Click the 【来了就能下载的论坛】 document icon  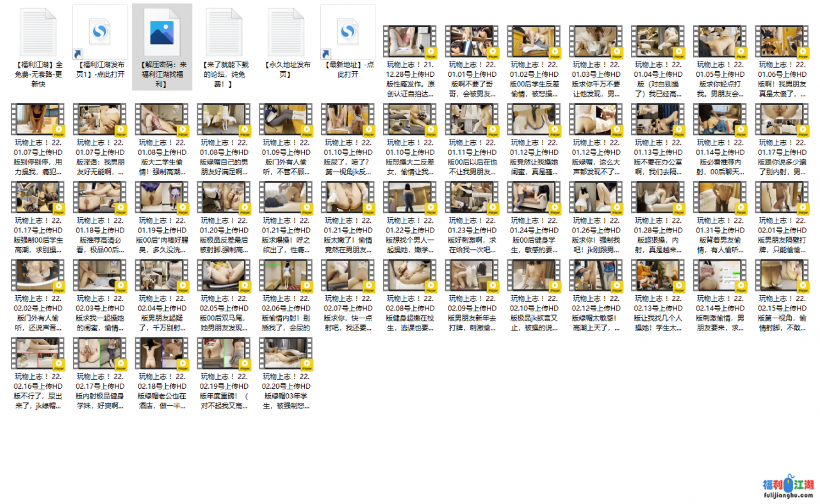(224, 33)
